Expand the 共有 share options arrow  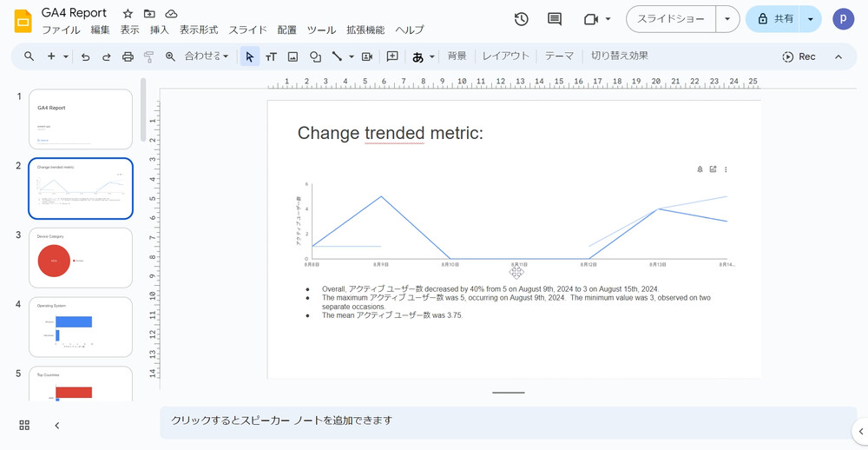coord(810,19)
